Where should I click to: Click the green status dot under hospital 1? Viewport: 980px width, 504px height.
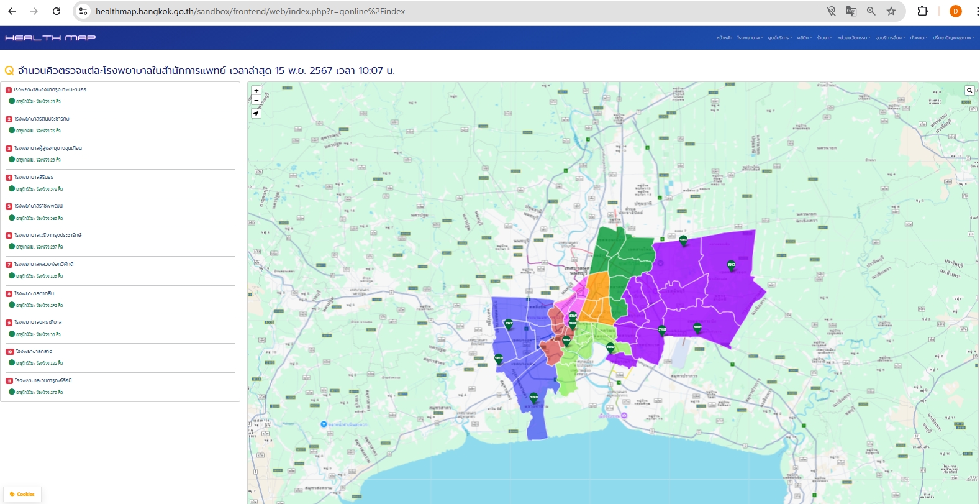click(x=11, y=101)
